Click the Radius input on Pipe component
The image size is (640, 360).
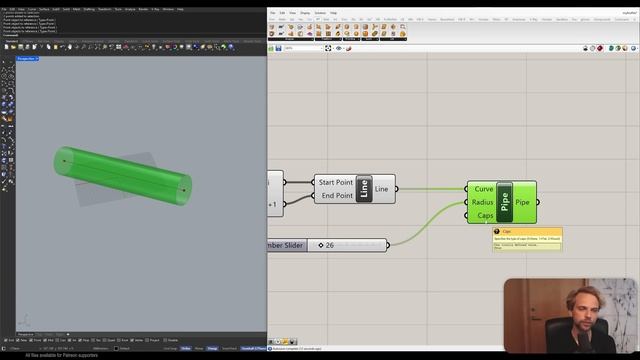pos(482,202)
